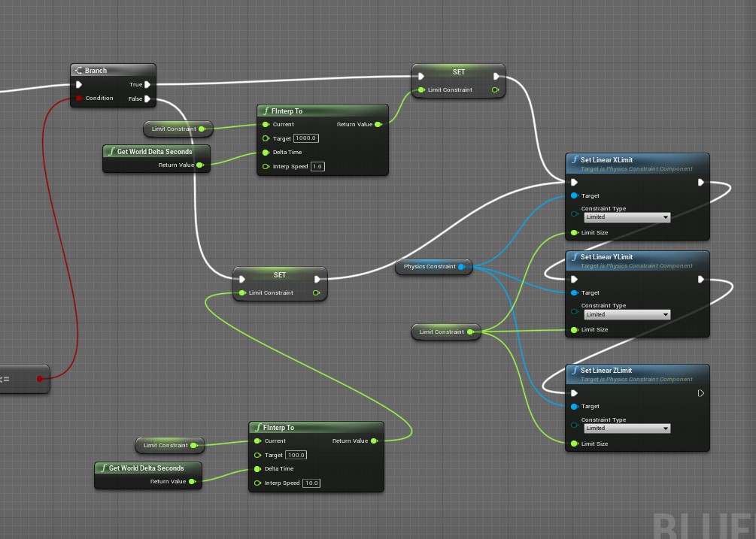Open Constraint Type dropdown on Set Linear XLimit
This screenshot has height=539, width=756.
pos(627,217)
